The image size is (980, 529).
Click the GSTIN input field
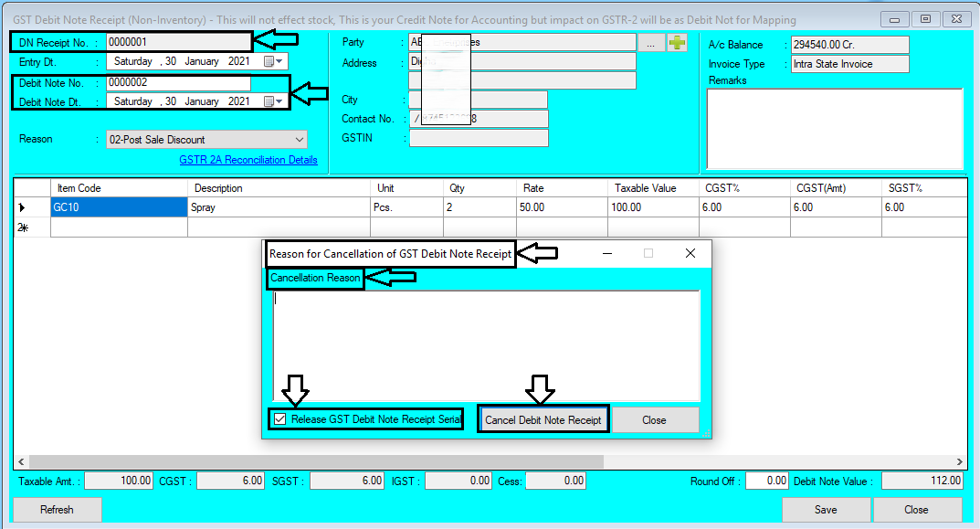pos(479,137)
